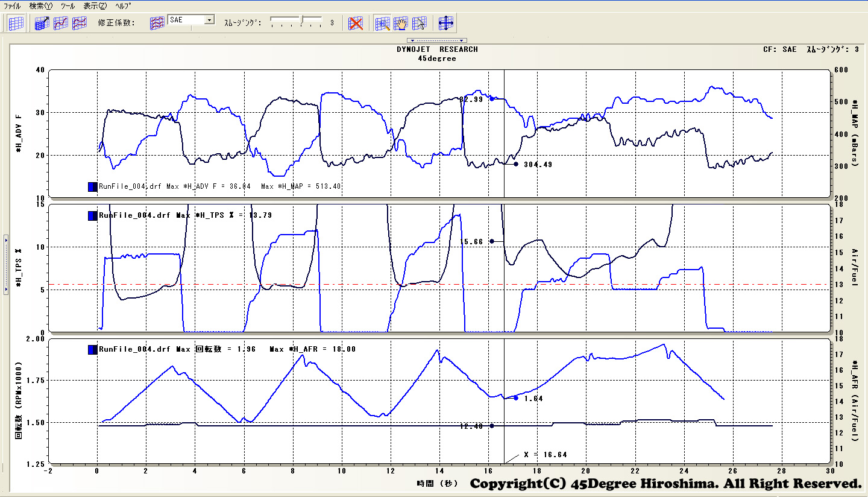Click the grid icon with diagonal arrow
868x497 pixels.
tap(42, 24)
